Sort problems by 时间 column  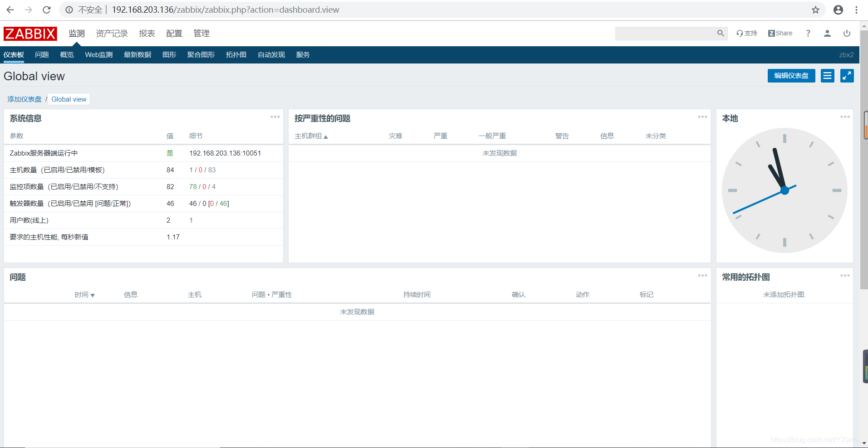point(85,295)
